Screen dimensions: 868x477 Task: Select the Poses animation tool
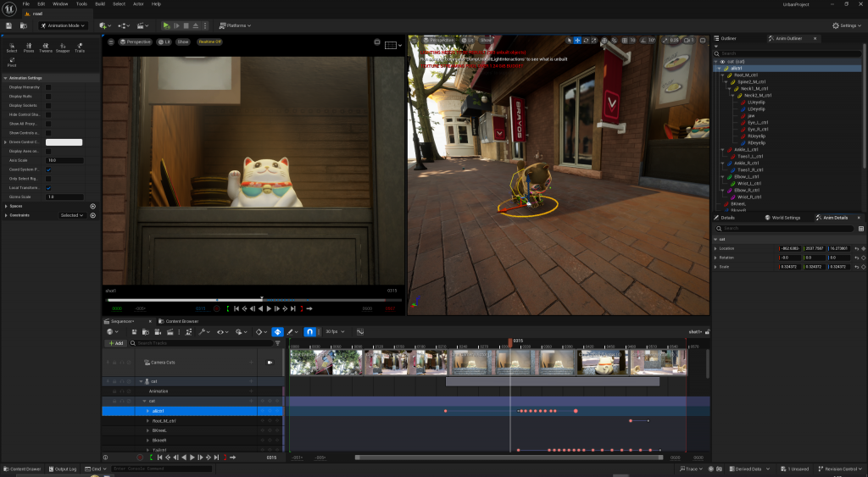pyautogui.click(x=29, y=47)
